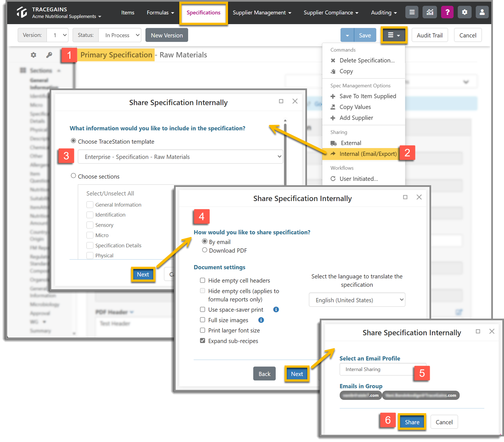Click the purple help question mark icon
Viewport: 504px width, 442px height.
click(x=447, y=12)
